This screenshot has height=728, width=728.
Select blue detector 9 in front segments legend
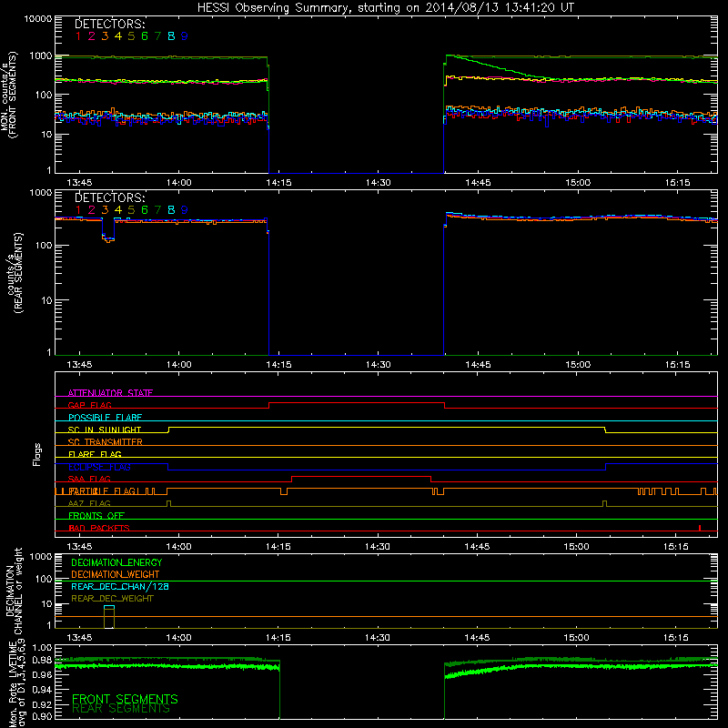pos(185,36)
